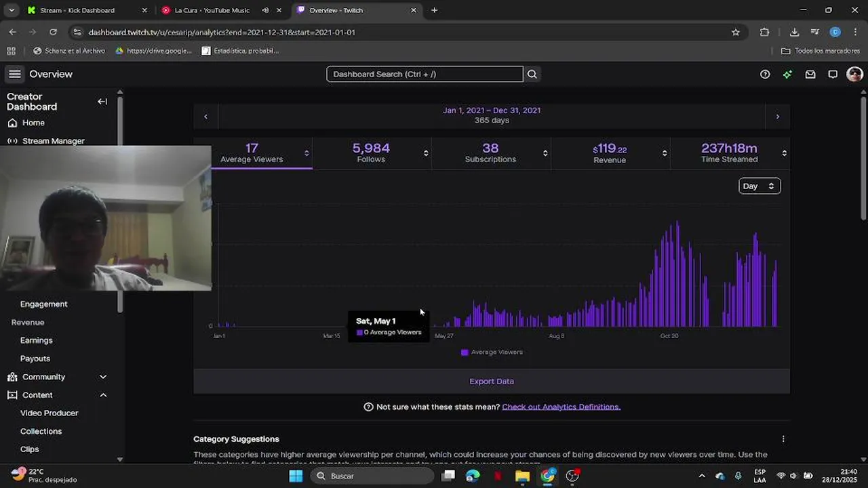Select the Subscriptions stat tab
This screenshot has height=488, width=868.
click(x=491, y=153)
